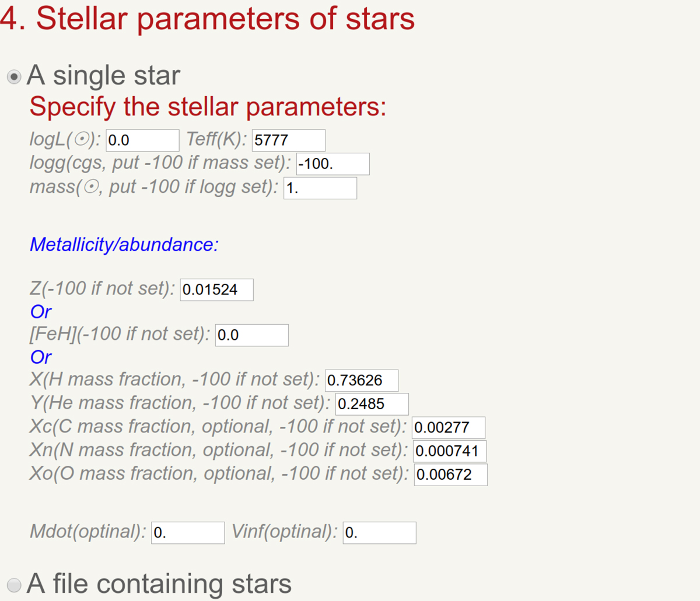Click the mass input field

click(x=320, y=188)
